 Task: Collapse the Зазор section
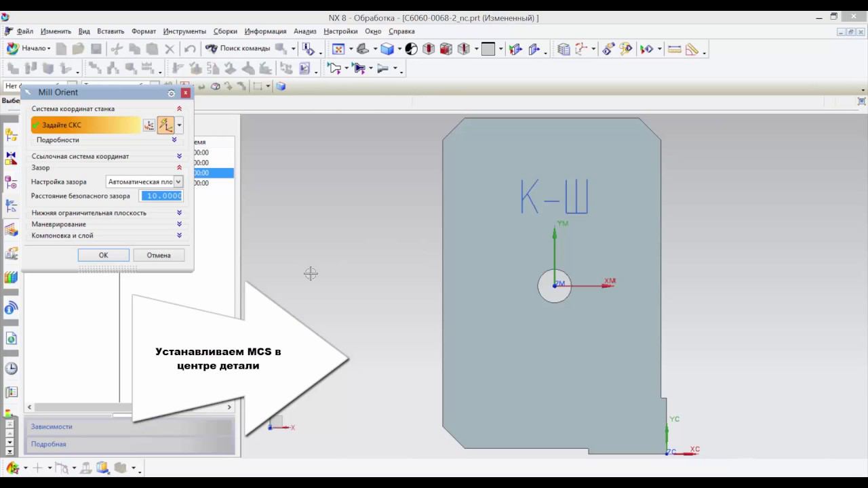(x=179, y=167)
